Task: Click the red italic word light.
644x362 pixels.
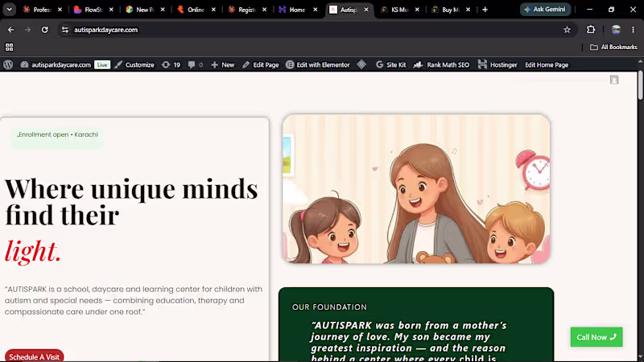Action: click(x=33, y=251)
